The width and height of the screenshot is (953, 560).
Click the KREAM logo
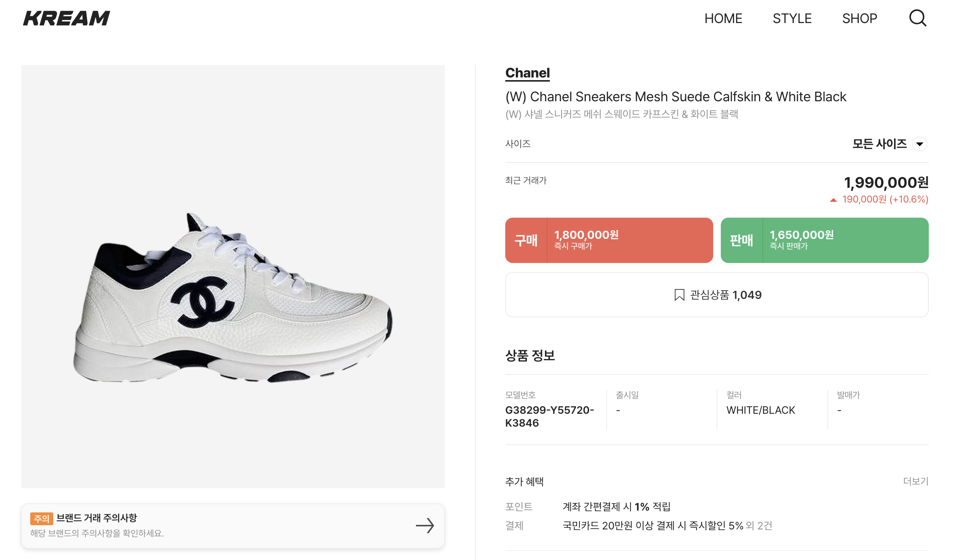pyautogui.click(x=67, y=18)
